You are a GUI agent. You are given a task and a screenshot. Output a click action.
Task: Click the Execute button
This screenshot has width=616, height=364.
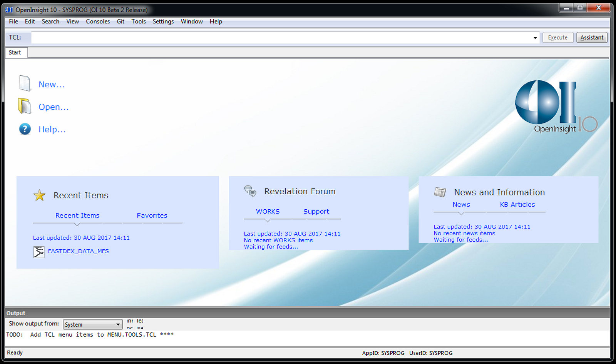click(558, 38)
